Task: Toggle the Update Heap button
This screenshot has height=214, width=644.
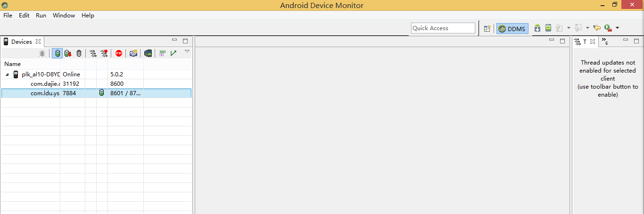Action: click(x=58, y=53)
